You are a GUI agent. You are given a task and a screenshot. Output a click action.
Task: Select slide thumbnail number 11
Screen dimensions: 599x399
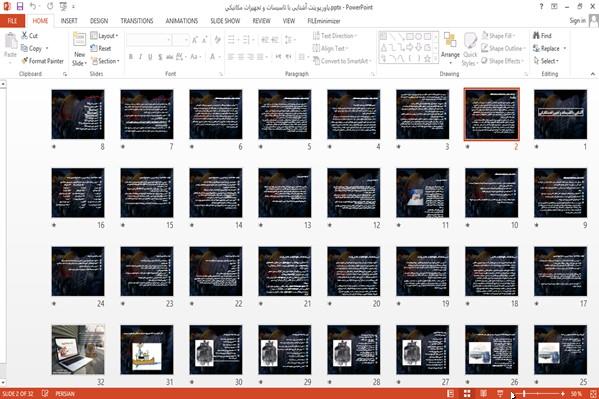pos(423,193)
